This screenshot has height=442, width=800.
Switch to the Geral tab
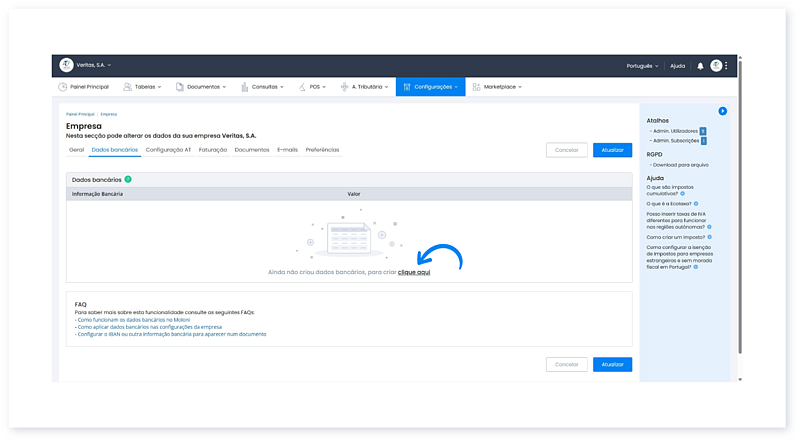[x=77, y=150]
